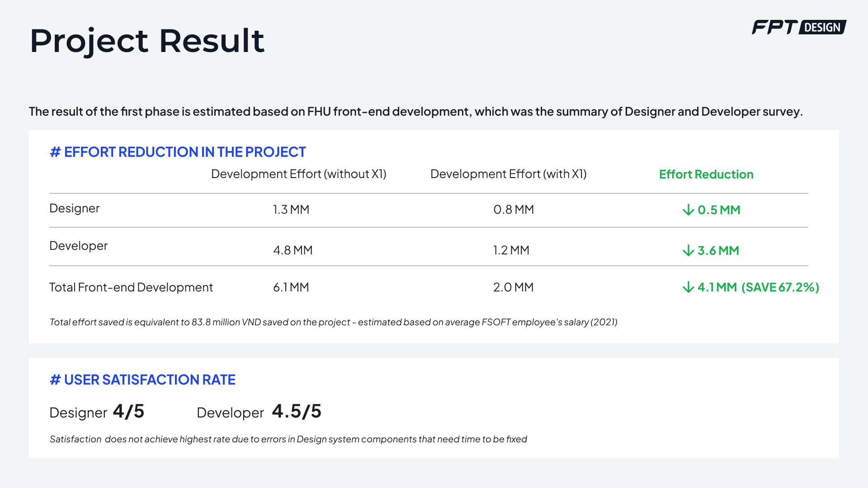Viewport: 868px width, 488px height.
Task: Click the Development Effort (without X1) header
Action: pyautogui.click(x=298, y=174)
